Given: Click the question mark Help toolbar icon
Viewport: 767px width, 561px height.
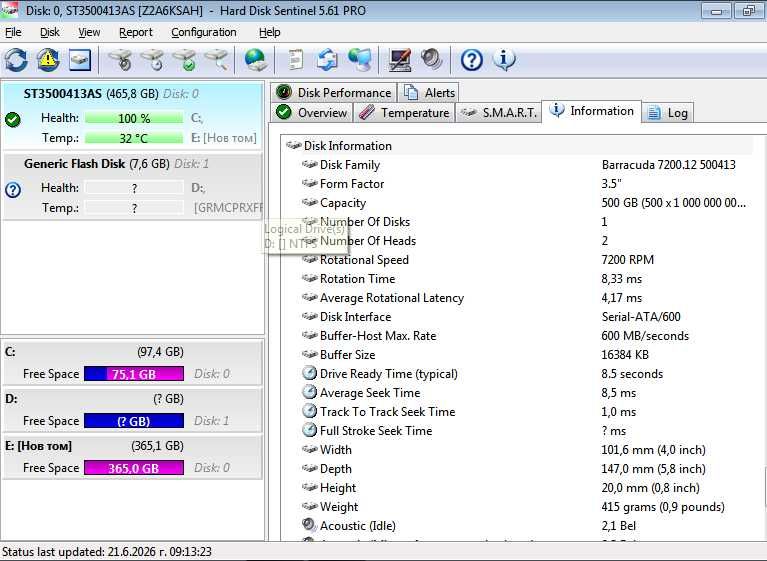Looking at the screenshot, I should click(472, 60).
